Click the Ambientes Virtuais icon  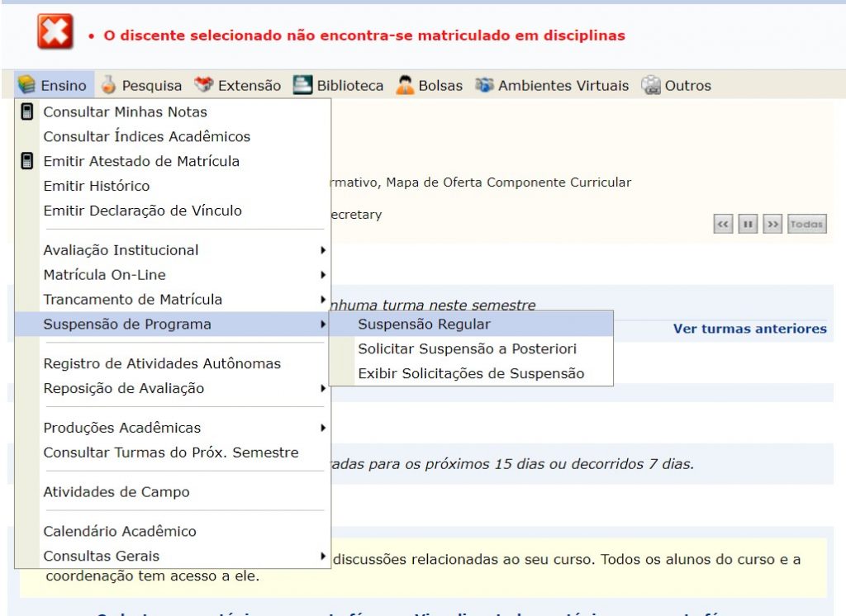point(485,85)
